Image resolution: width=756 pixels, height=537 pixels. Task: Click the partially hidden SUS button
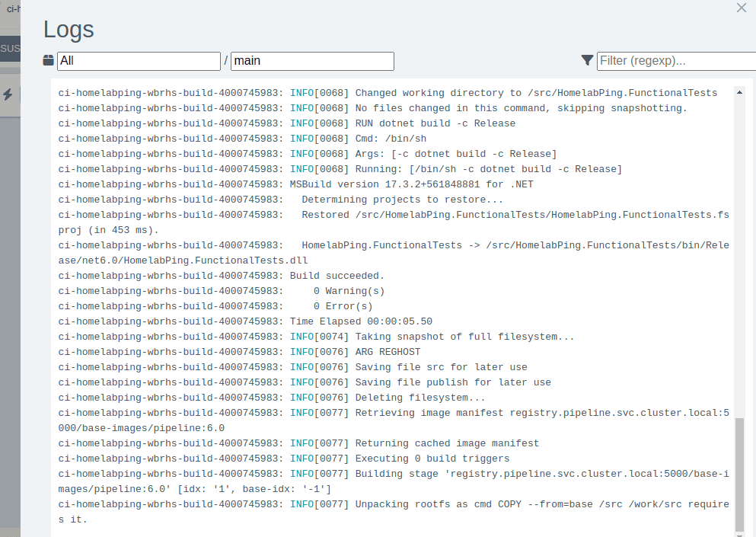click(x=10, y=48)
